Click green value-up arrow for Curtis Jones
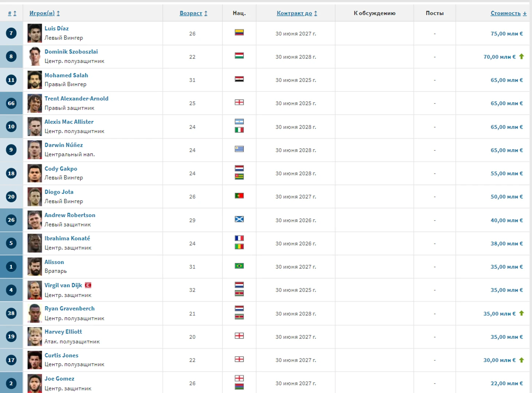532x393 pixels. (x=521, y=360)
